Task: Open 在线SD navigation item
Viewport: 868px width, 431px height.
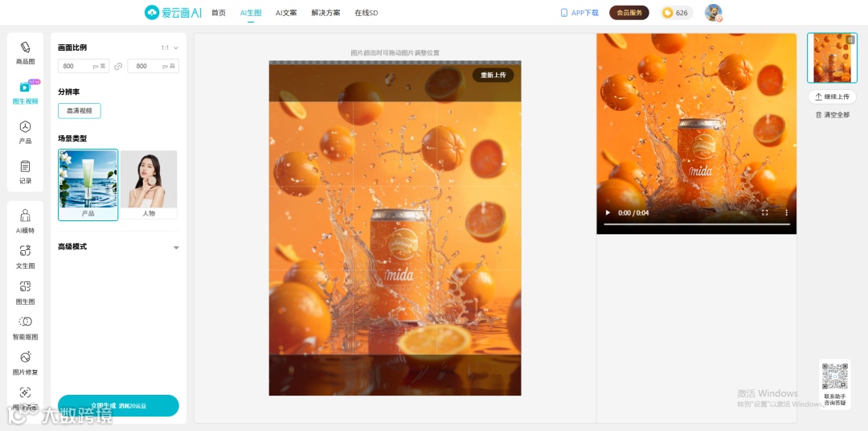Action: coord(366,13)
